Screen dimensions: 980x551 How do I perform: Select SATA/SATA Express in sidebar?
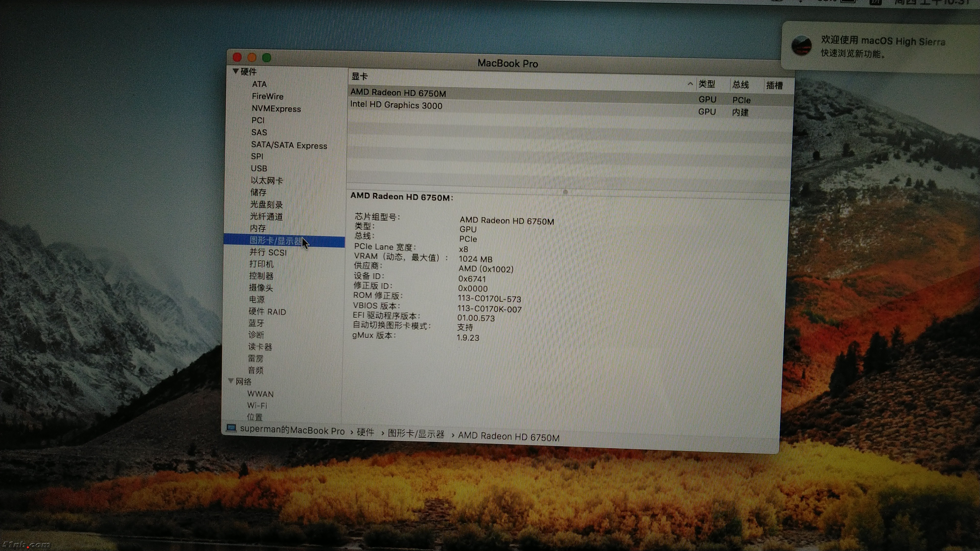[289, 145]
